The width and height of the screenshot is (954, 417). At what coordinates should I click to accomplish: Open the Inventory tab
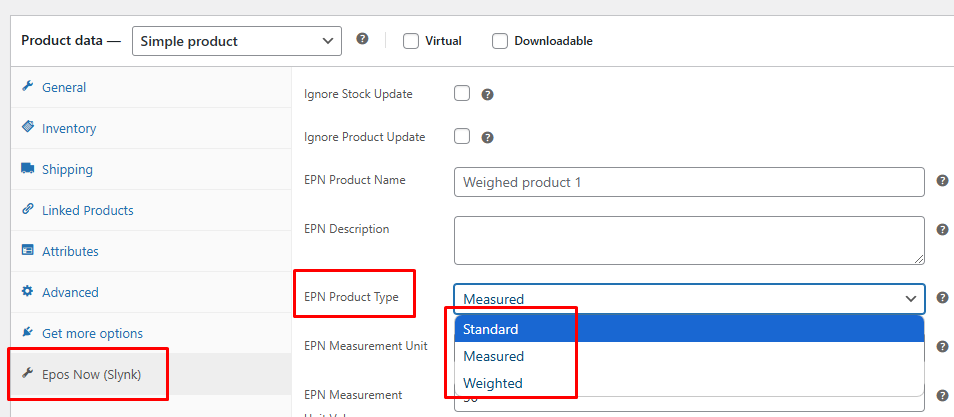(69, 128)
